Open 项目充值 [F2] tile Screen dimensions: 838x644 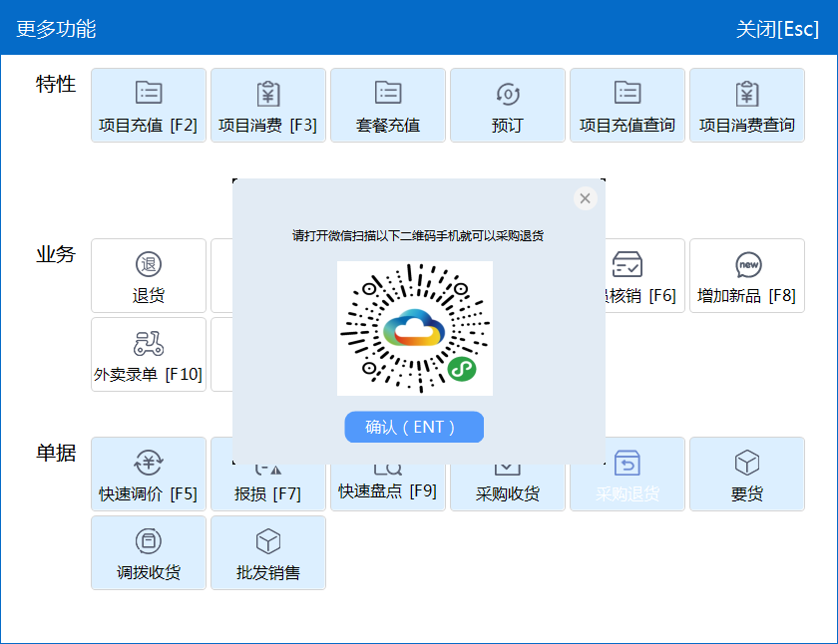[x=149, y=106]
